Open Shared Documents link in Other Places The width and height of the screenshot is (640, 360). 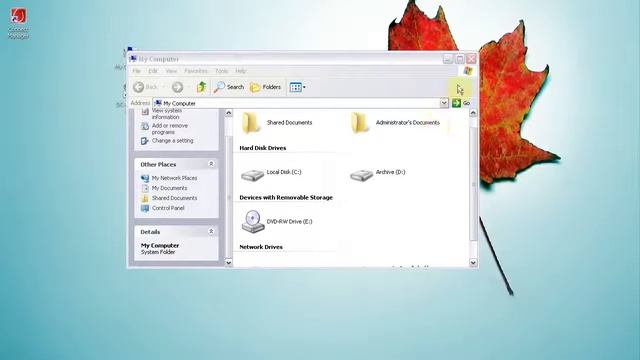coord(174,198)
